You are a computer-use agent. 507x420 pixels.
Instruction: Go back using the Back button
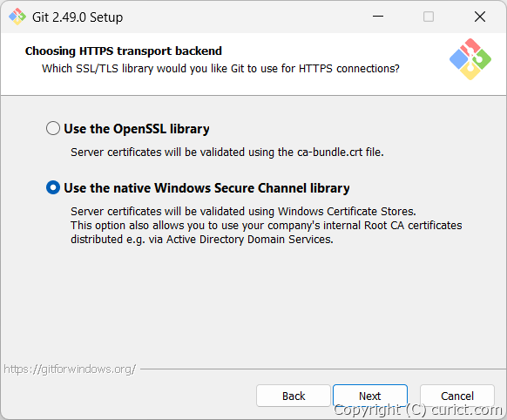[x=294, y=396]
